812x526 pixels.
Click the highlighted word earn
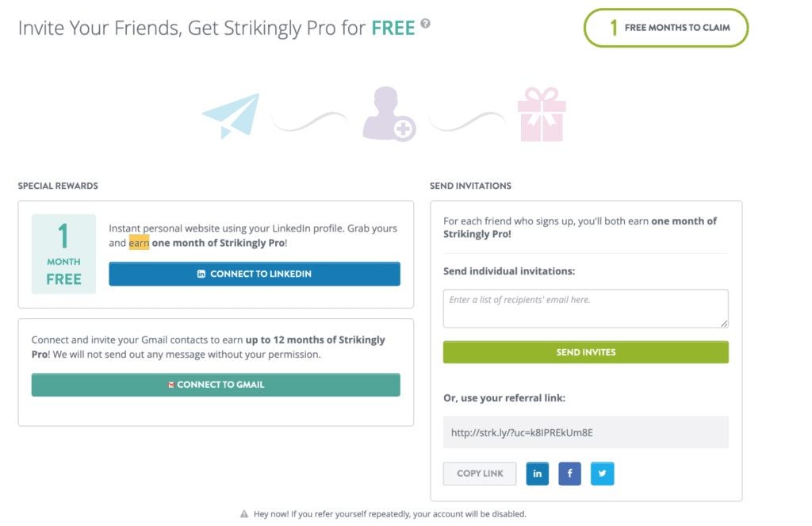(x=139, y=243)
